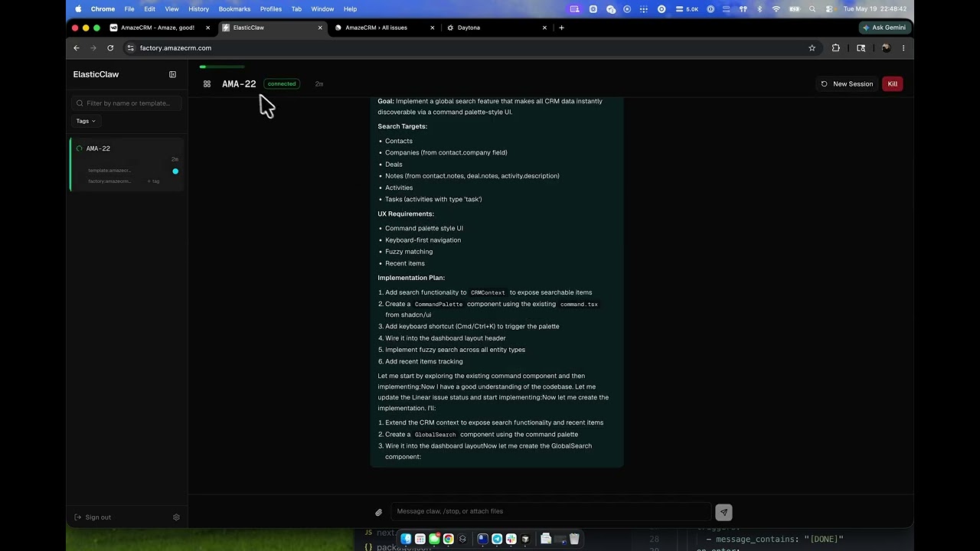Close the ElasticClaw browser tab
This screenshot has width=980, height=551.
[320, 28]
